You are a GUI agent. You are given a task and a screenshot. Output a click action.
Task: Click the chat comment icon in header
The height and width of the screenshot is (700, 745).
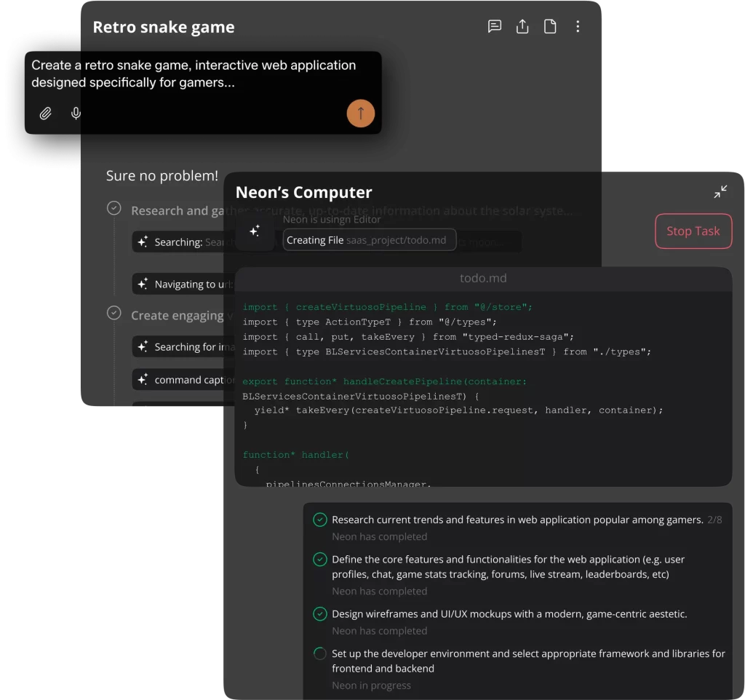[495, 27]
